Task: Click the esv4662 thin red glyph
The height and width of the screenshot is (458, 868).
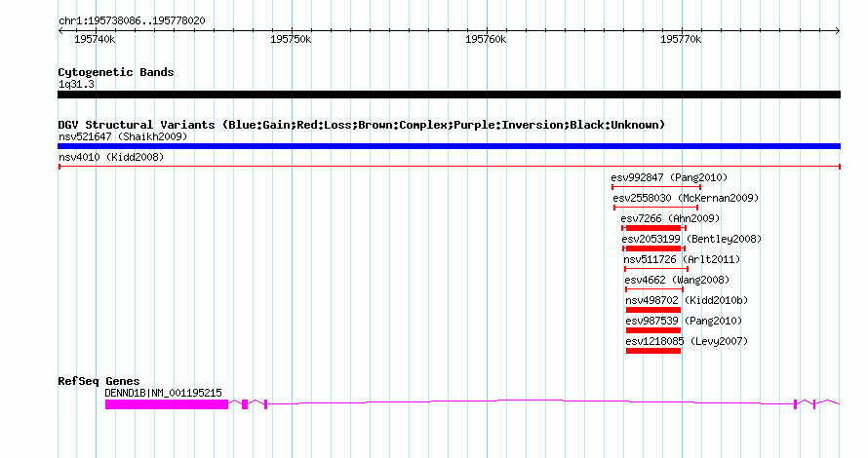Action: point(654,289)
